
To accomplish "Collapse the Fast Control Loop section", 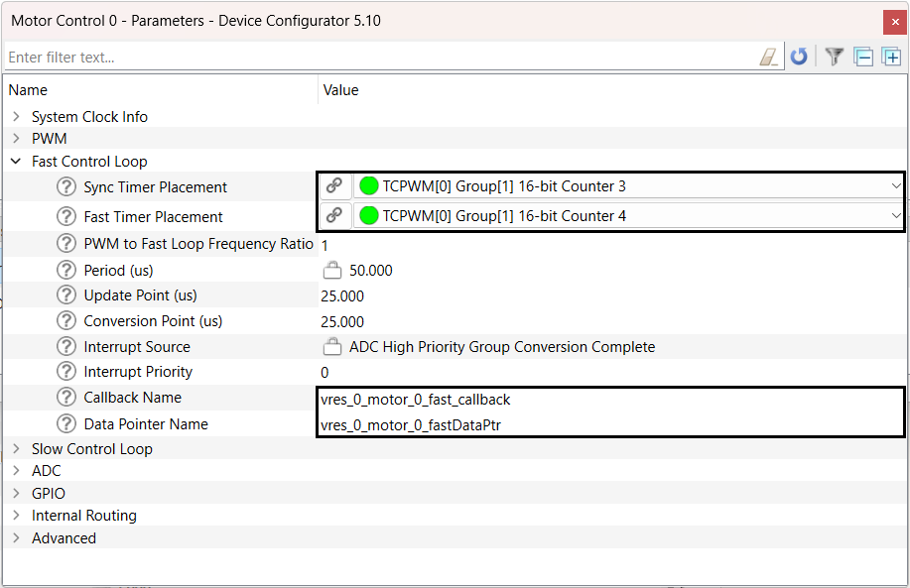I will (x=16, y=162).
